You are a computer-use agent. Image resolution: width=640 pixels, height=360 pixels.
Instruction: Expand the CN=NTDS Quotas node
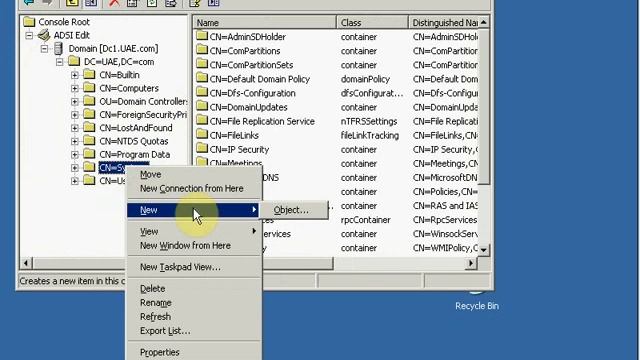coord(75,141)
